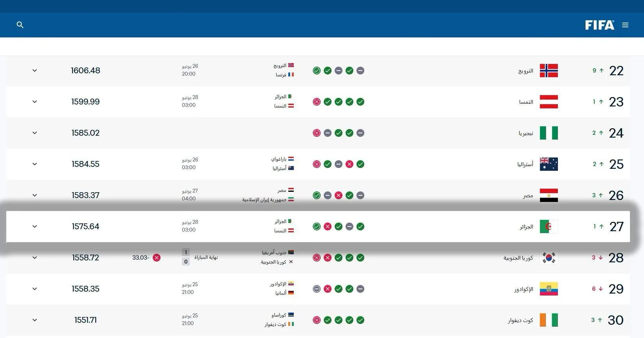Click the South Africa vs Korea score box
The width and height of the screenshot is (644, 338).
tap(186, 257)
